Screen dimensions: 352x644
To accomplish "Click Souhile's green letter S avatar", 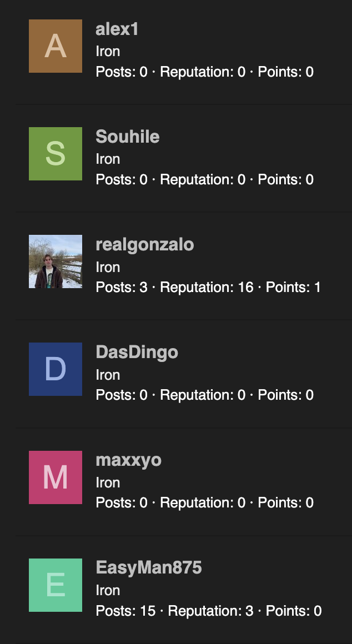I will point(56,154).
